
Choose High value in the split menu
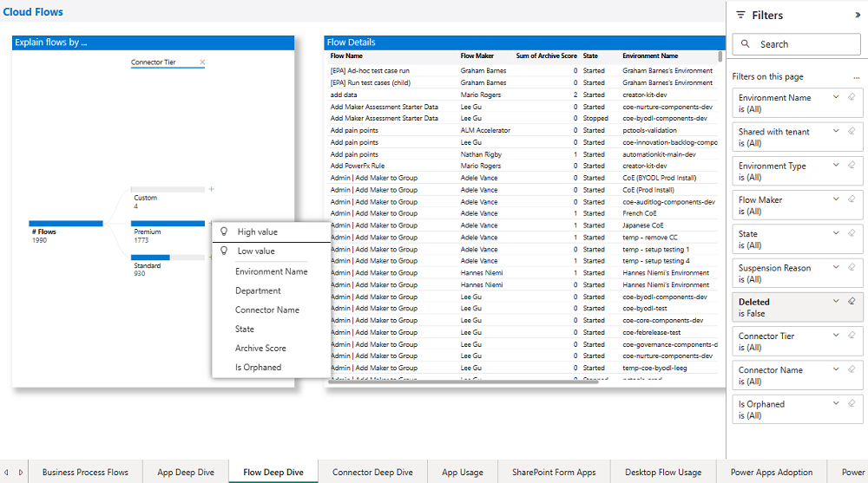257,232
